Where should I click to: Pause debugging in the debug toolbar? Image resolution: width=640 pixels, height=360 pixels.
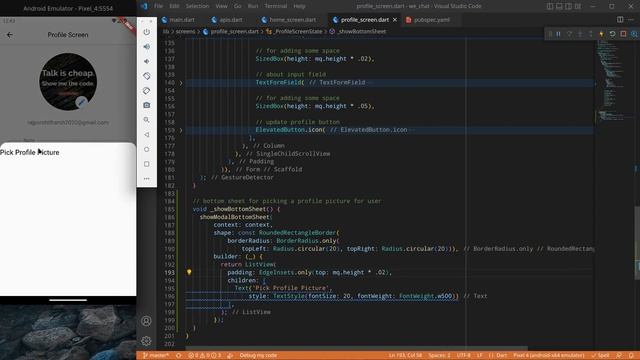click(x=558, y=34)
